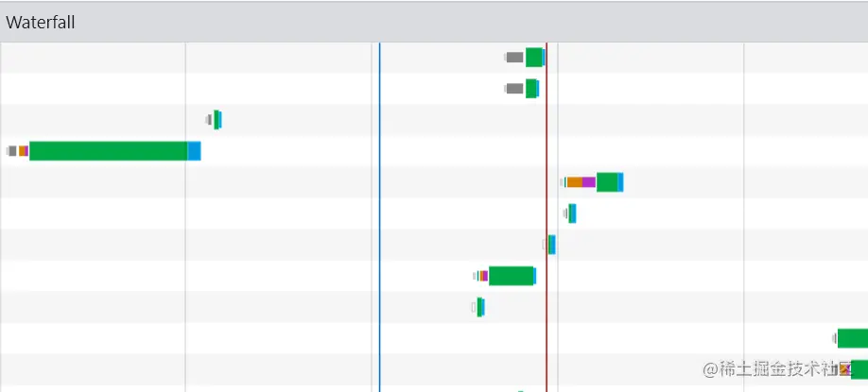Select tenth row's green bar at right edge
The width and height of the screenshot is (868, 392).
pyautogui.click(x=851, y=338)
